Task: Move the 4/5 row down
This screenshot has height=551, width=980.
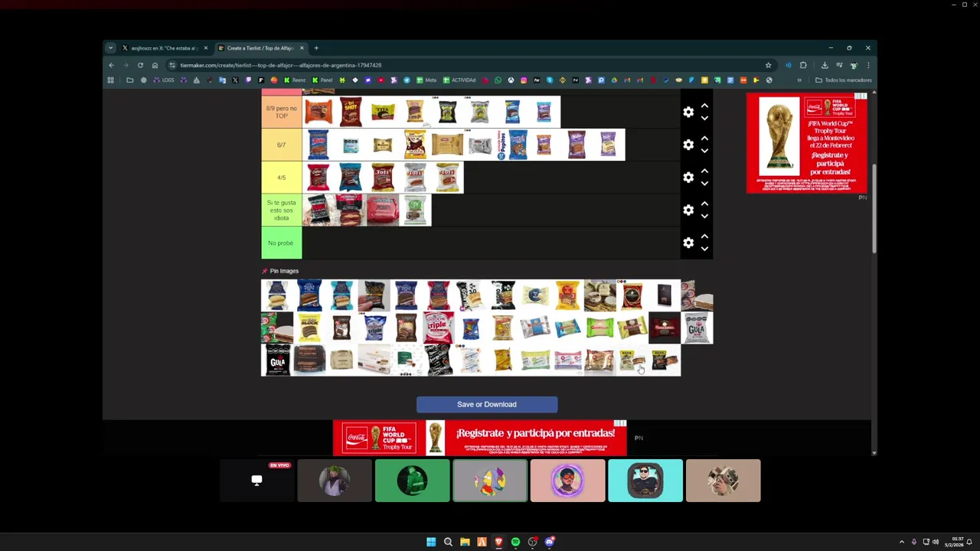Action: pos(704,184)
